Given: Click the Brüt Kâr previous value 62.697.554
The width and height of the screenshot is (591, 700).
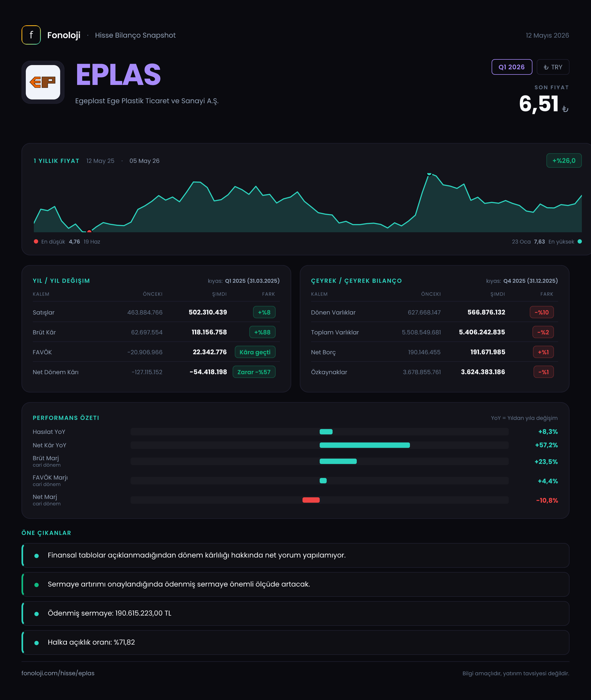Looking at the screenshot, I should (x=147, y=332).
